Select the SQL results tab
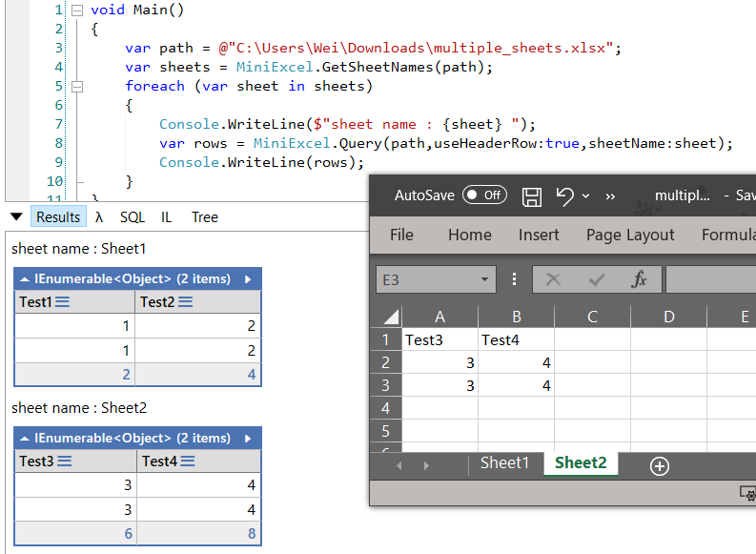The image size is (756, 554). point(133,217)
